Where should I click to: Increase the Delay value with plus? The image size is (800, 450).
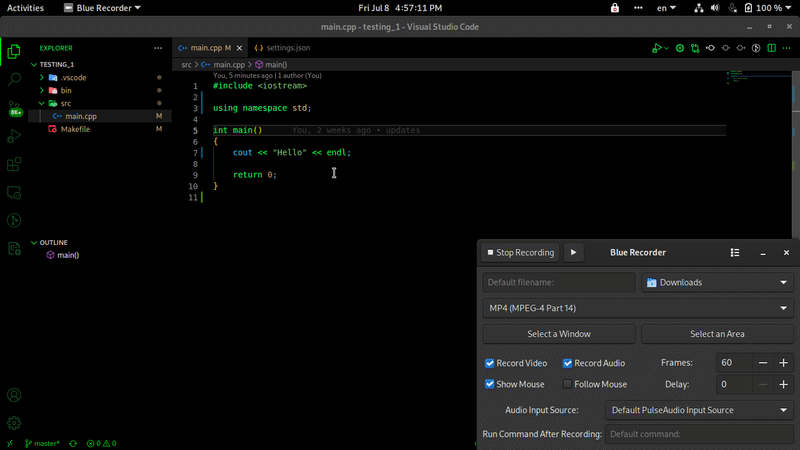pyautogui.click(x=784, y=385)
